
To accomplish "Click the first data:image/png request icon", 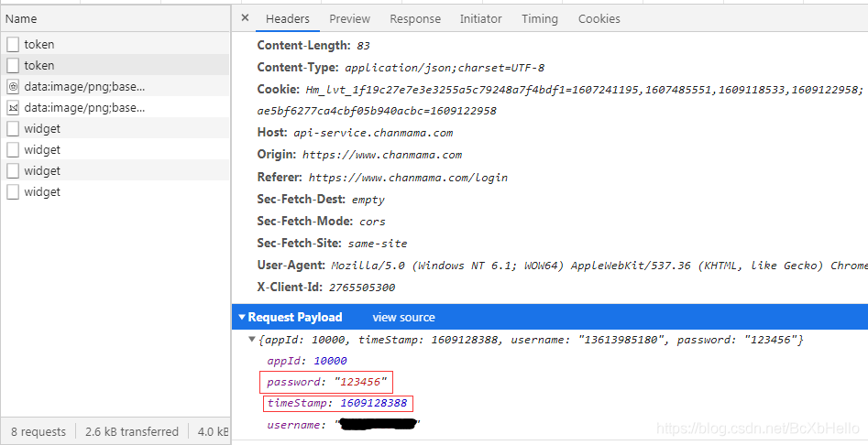I will (x=13, y=87).
